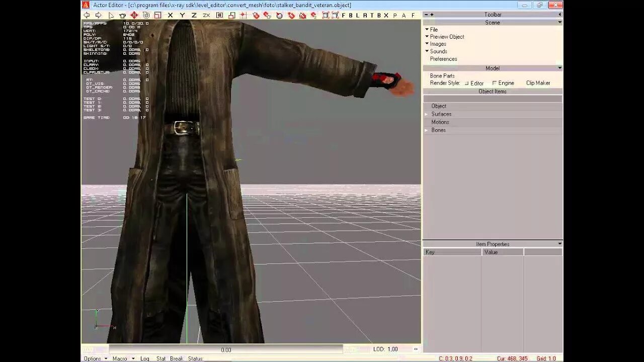This screenshot has width=644, height=362.
Task: Collapse the Item Properties panel section
Action: point(559,244)
